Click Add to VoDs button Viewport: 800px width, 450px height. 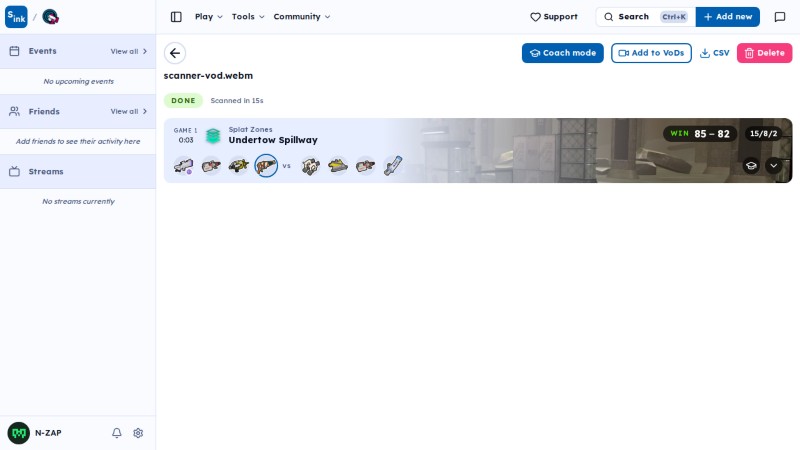pos(651,53)
